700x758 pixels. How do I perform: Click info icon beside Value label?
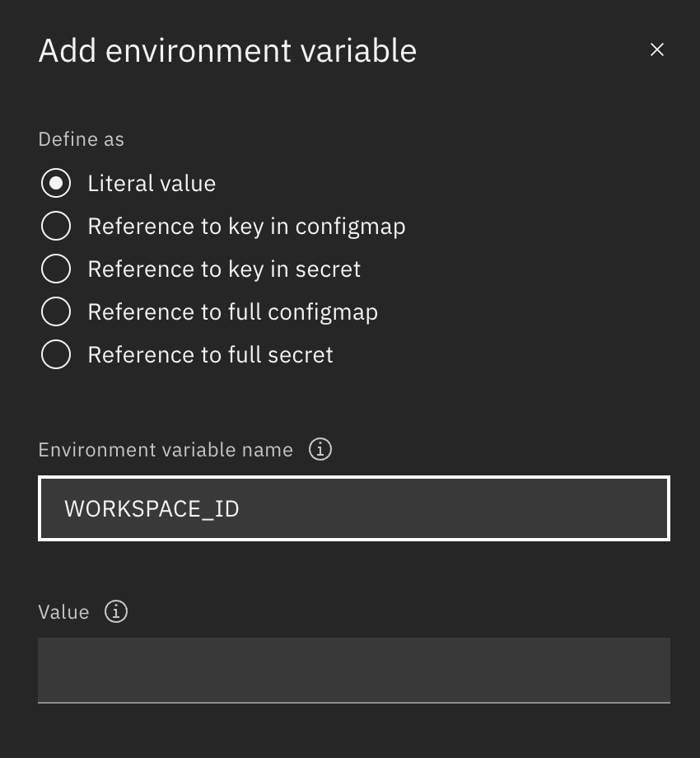click(116, 611)
